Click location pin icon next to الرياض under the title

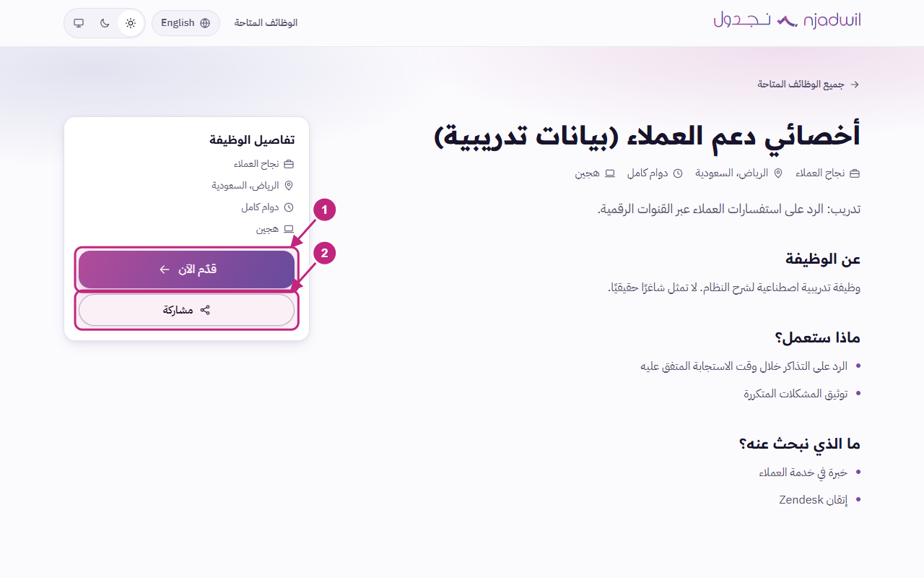[x=778, y=173]
